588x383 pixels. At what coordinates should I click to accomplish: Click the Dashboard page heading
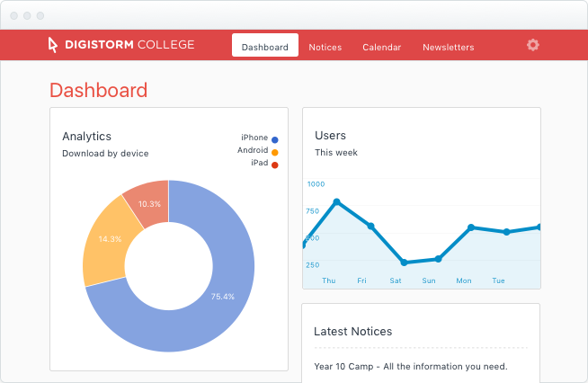coord(99,91)
